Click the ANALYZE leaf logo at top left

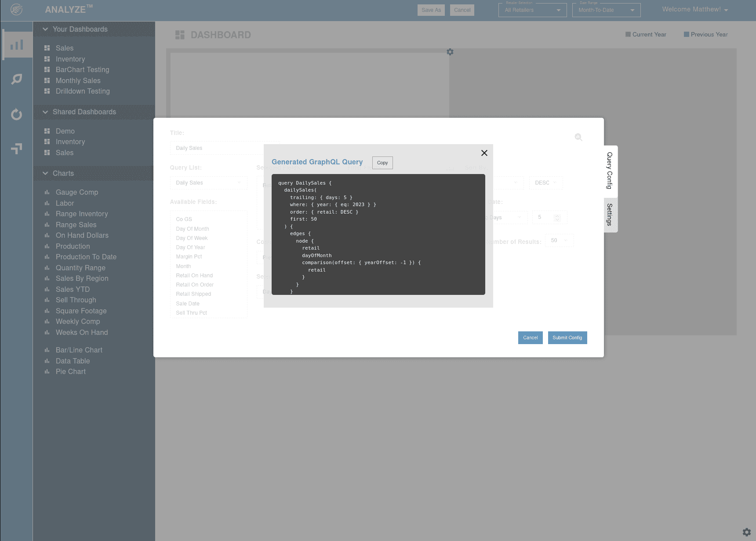click(x=17, y=9)
